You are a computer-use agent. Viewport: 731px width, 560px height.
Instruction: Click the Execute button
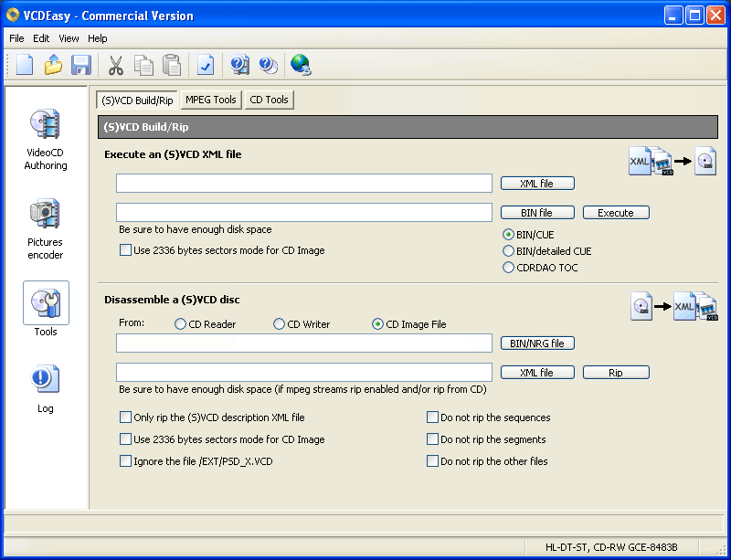tap(616, 213)
